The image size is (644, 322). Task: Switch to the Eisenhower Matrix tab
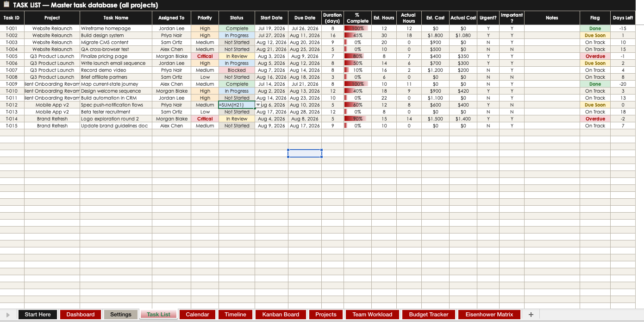(489, 315)
